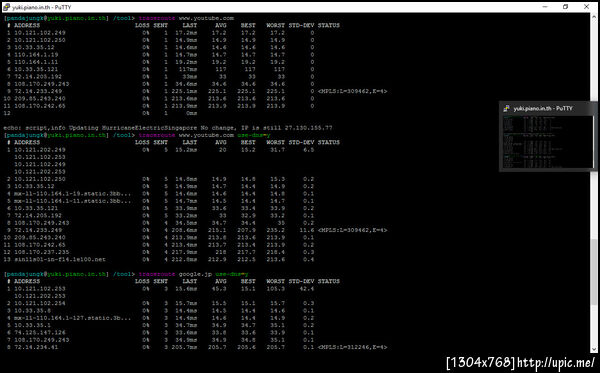Click hostname 'mx-ll-110.164.1-127.static.3b...'
This screenshot has width=600, height=373.
72,318
